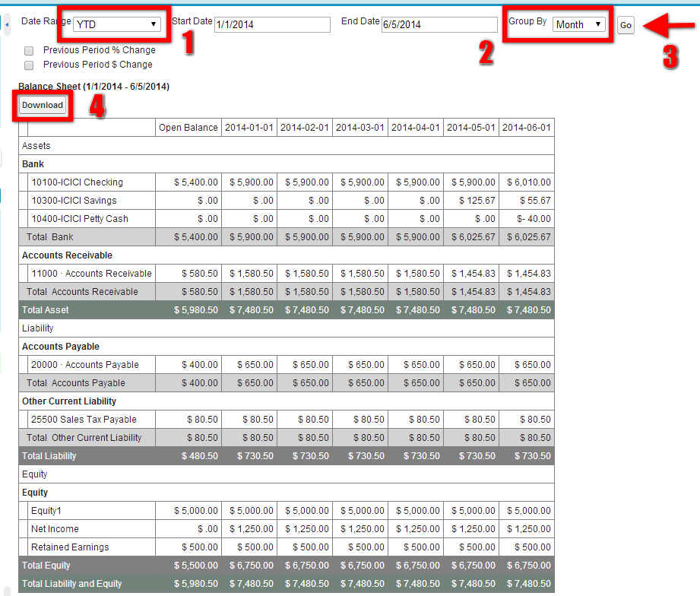
Task: Enable Previous Period $ Change checkbox
Action: (x=29, y=65)
